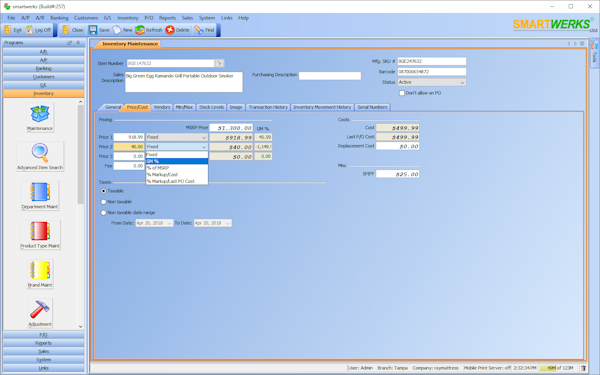Image resolution: width=600 pixels, height=375 pixels.
Task: Open the Inventory menu
Action: [x=127, y=18]
